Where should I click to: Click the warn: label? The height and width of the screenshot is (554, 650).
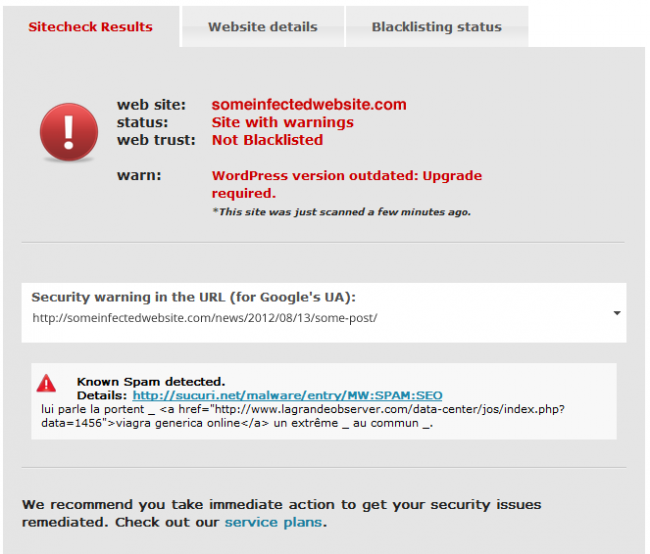point(139,175)
